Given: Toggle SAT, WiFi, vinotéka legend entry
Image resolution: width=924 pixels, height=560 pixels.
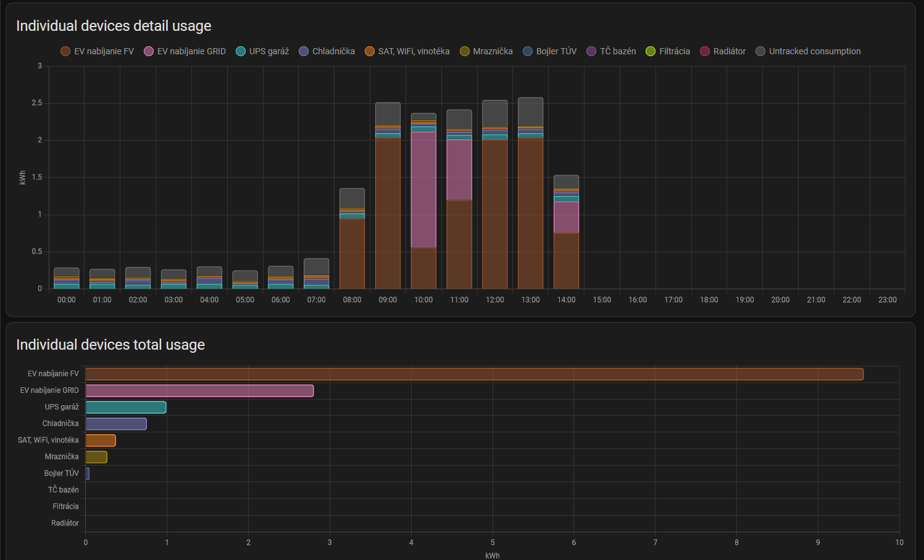Looking at the screenshot, I should pyautogui.click(x=407, y=51).
